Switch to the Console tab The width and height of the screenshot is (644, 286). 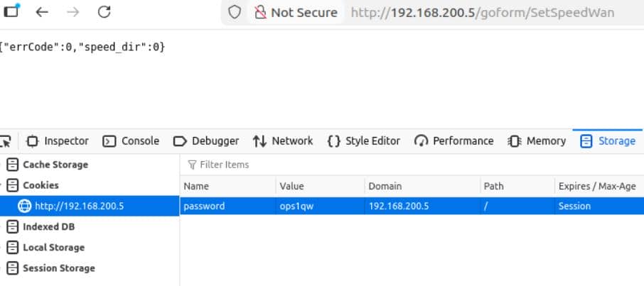pos(132,141)
